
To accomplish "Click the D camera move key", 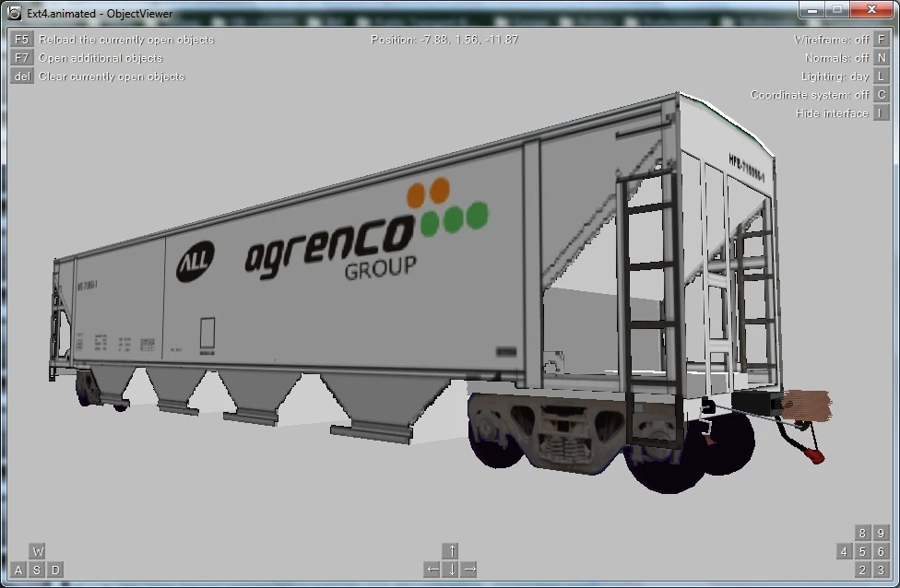I will (55, 570).
